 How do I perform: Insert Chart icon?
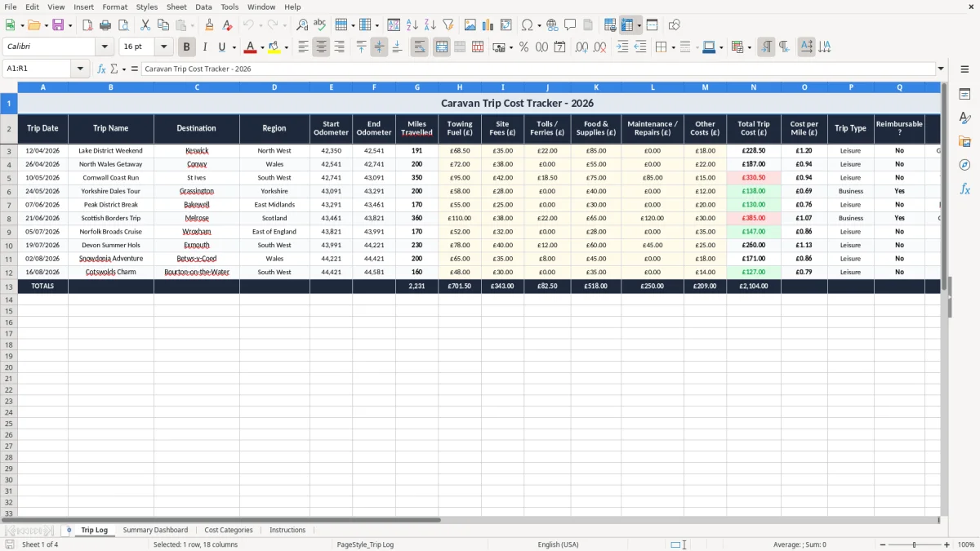pos(488,25)
